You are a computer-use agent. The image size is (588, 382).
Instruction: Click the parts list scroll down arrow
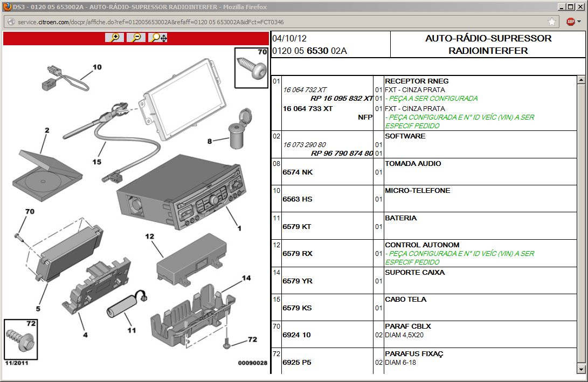[x=581, y=369]
